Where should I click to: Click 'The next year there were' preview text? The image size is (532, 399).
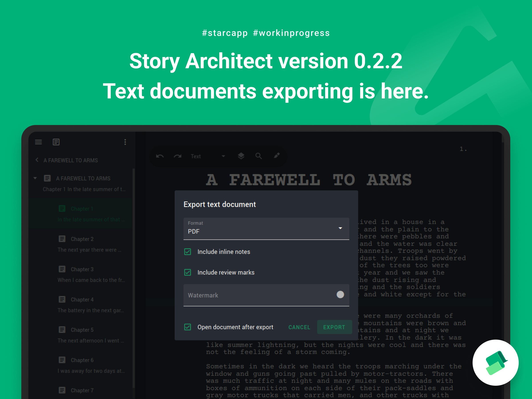point(90,250)
